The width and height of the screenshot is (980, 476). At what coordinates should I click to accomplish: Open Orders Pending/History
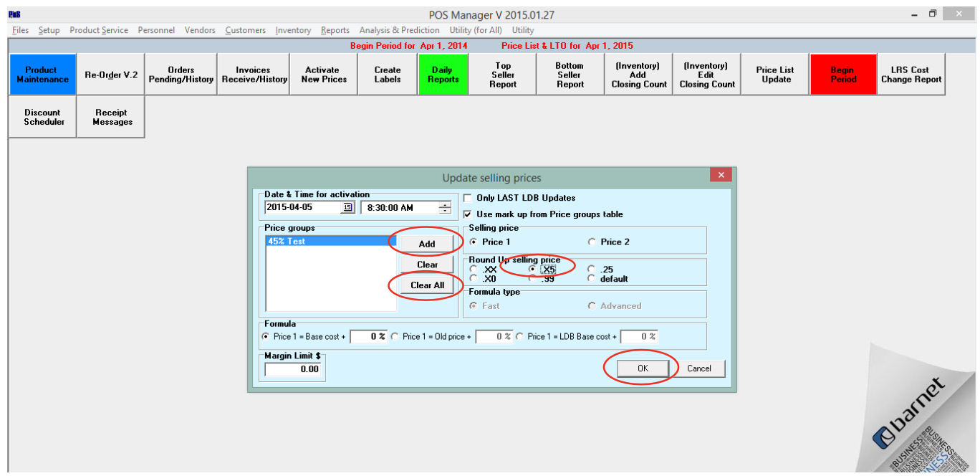coord(181,75)
